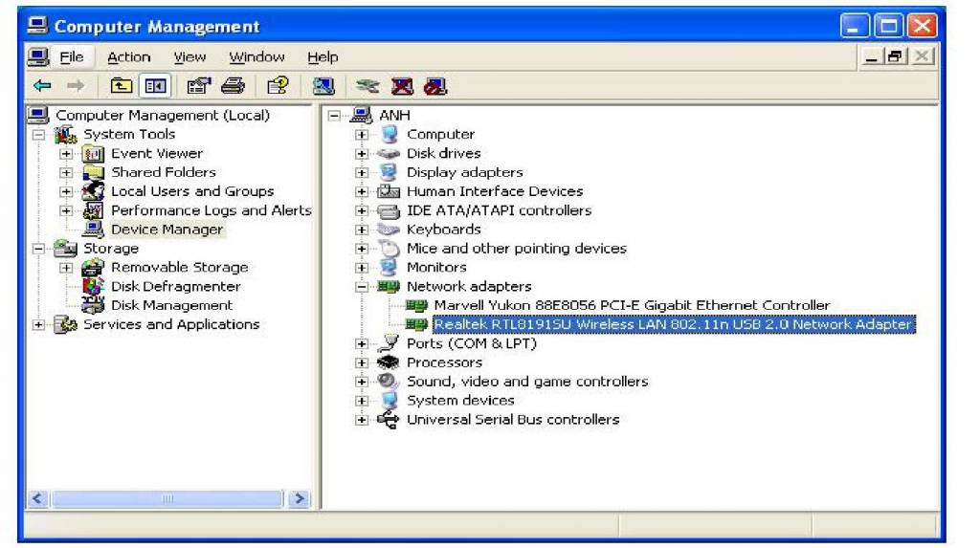Image resolution: width=980 pixels, height=548 pixels.
Task: Select Device Manager in the tree
Action: pos(167,230)
